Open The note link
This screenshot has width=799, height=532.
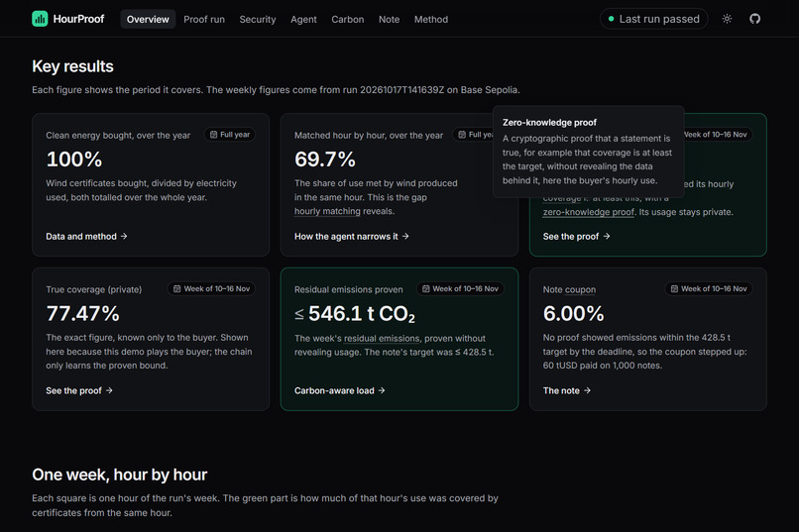(567, 390)
